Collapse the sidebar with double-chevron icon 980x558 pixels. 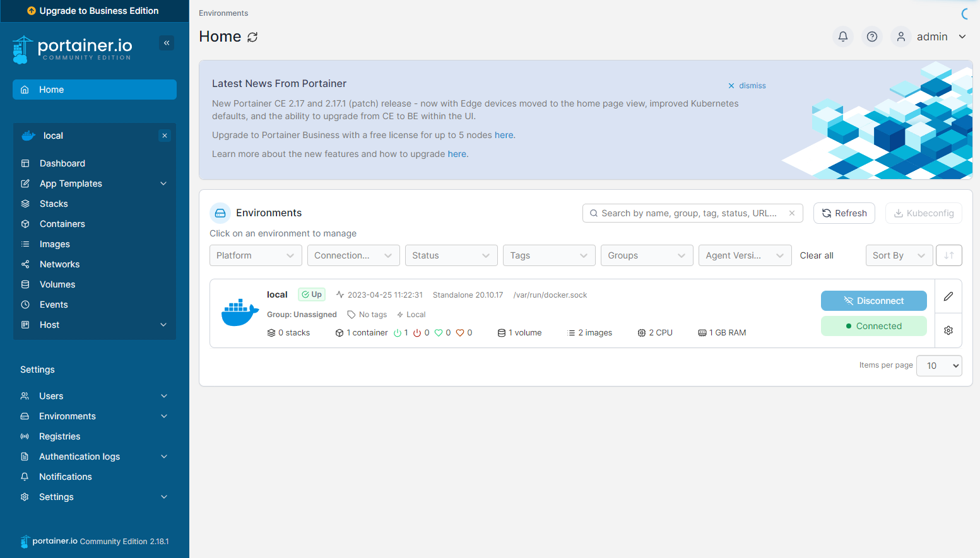(167, 43)
